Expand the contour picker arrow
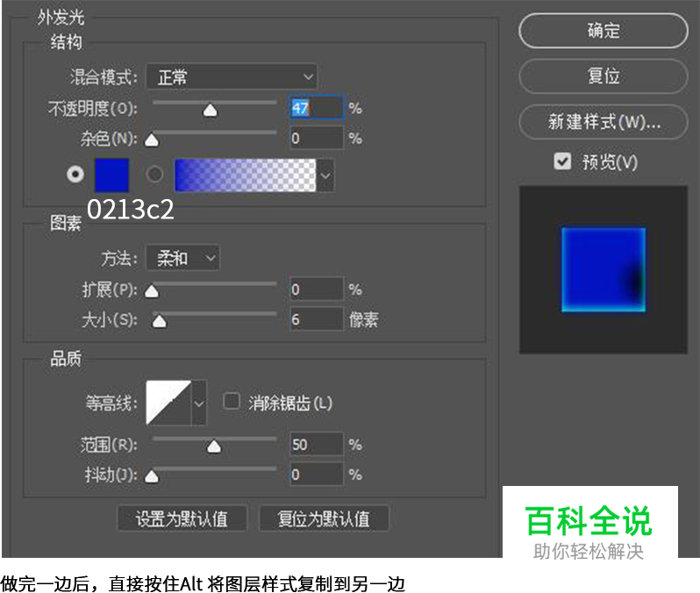Viewport: 700px width, 593px height. point(199,403)
